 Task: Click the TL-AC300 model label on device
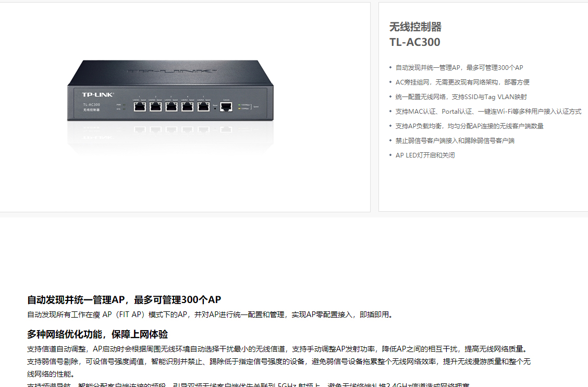tap(92, 105)
